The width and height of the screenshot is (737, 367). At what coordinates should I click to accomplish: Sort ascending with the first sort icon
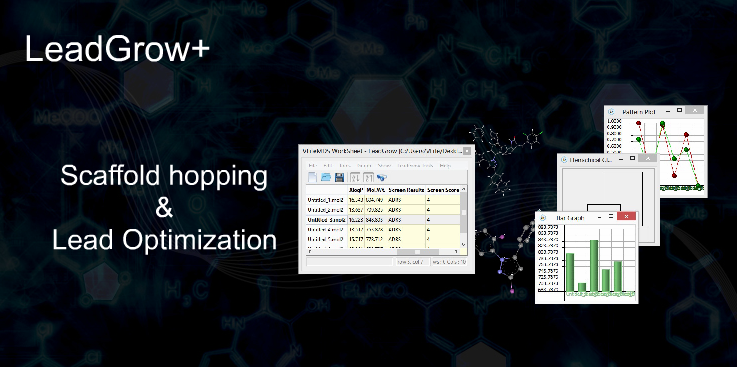[x=355, y=178]
